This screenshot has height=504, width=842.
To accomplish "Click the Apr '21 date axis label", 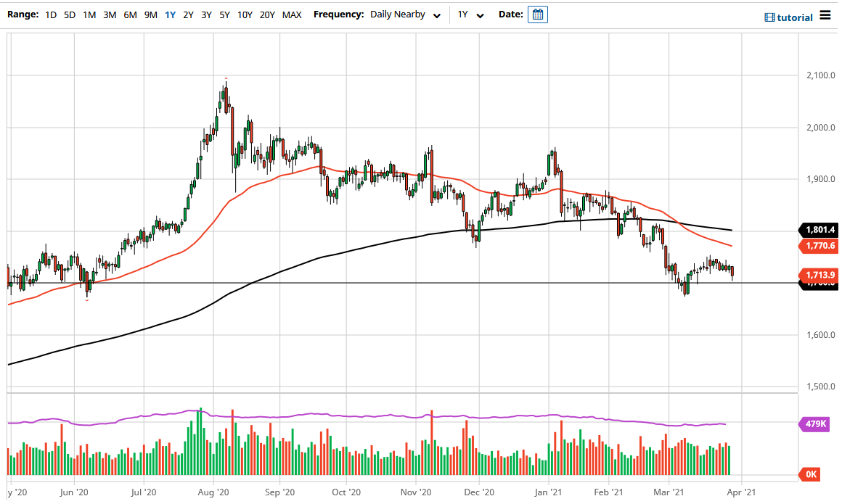I will (x=741, y=492).
